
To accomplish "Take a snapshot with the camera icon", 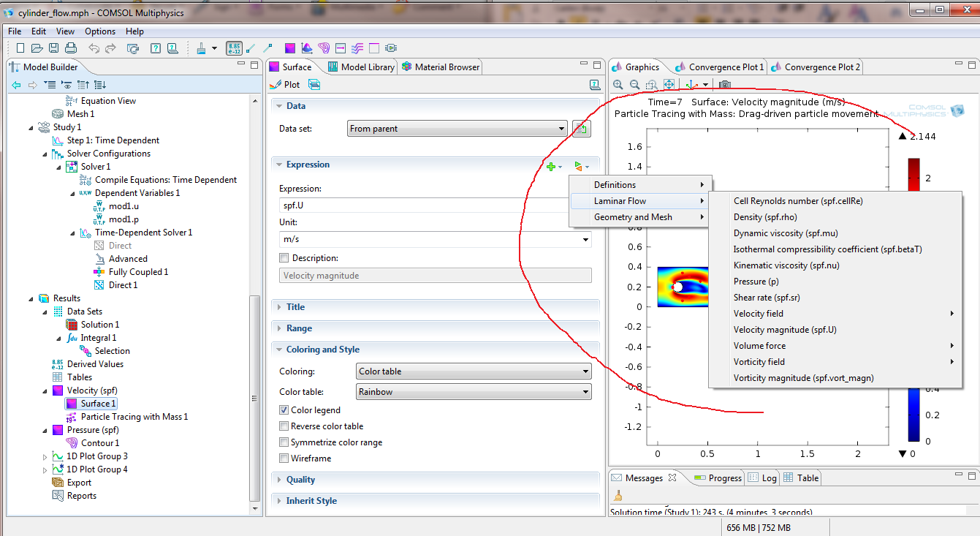I will click(725, 85).
